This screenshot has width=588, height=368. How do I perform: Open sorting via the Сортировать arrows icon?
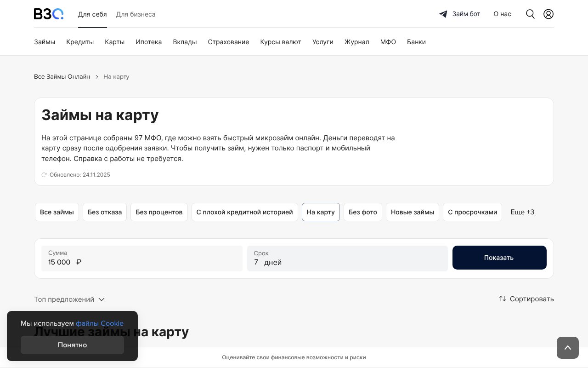(503, 299)
